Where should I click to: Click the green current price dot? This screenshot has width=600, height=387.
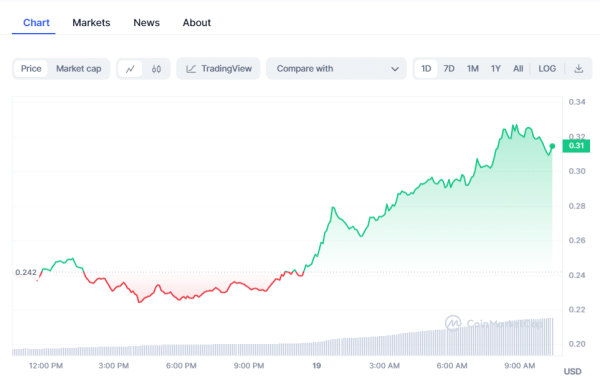(x=552, y=146)
